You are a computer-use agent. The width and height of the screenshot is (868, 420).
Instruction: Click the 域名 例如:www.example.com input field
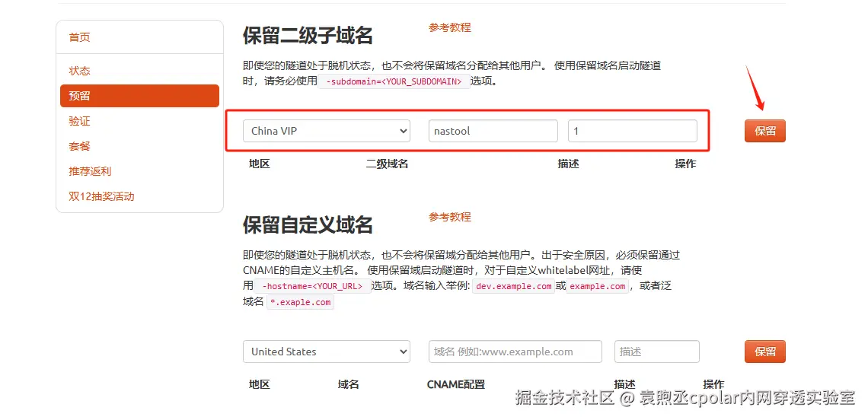coord(515,352)
